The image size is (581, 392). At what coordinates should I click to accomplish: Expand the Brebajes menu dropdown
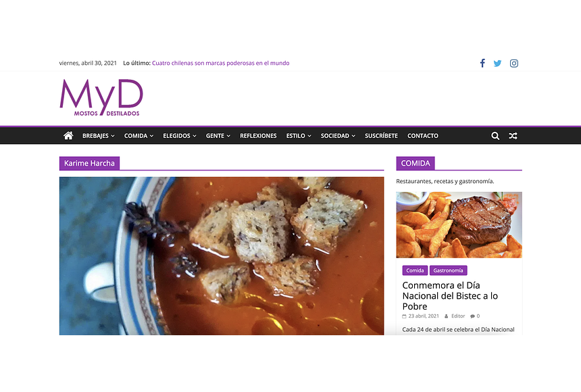tap(98, 136)
